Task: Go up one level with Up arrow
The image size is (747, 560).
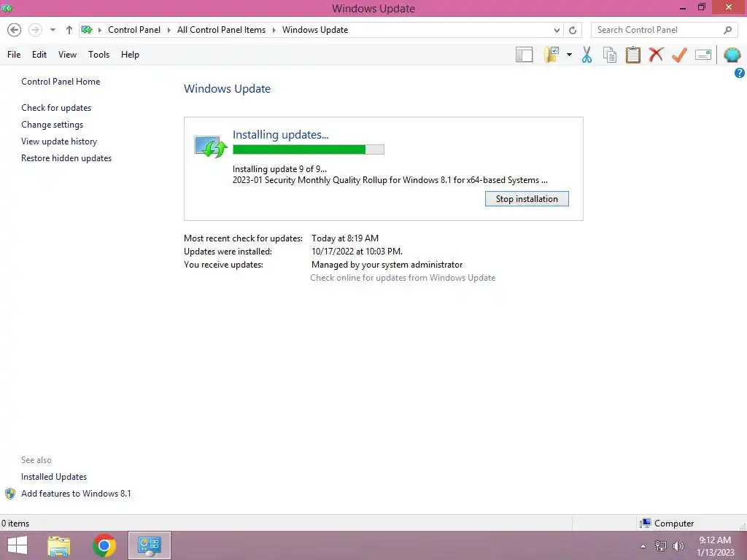Action: [x=69, y=30]
